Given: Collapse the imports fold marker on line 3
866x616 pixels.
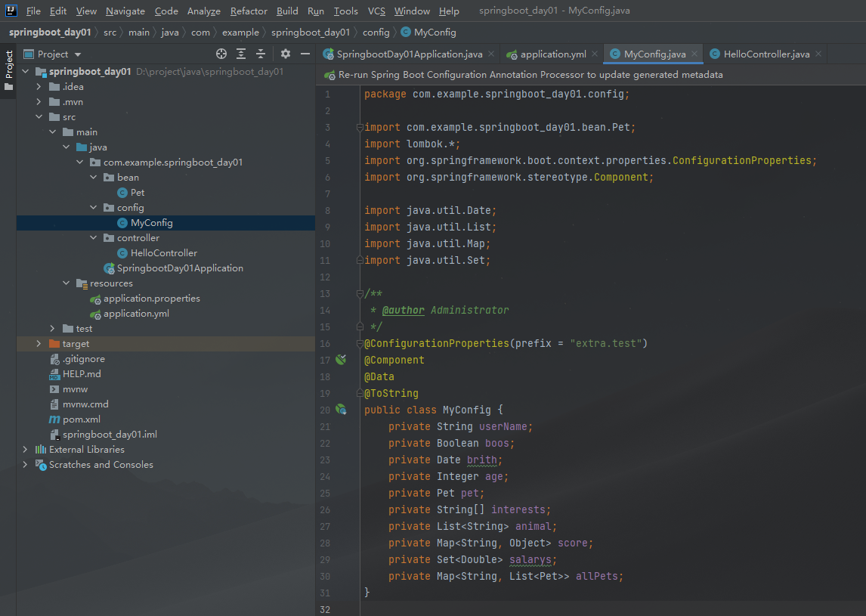Looking at the screenshot, I should click(x=360, y=128).
